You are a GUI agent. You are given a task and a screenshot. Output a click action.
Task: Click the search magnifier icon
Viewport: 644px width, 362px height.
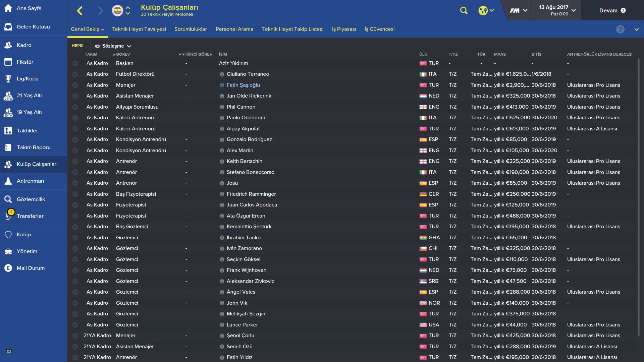tap(464, 10)
